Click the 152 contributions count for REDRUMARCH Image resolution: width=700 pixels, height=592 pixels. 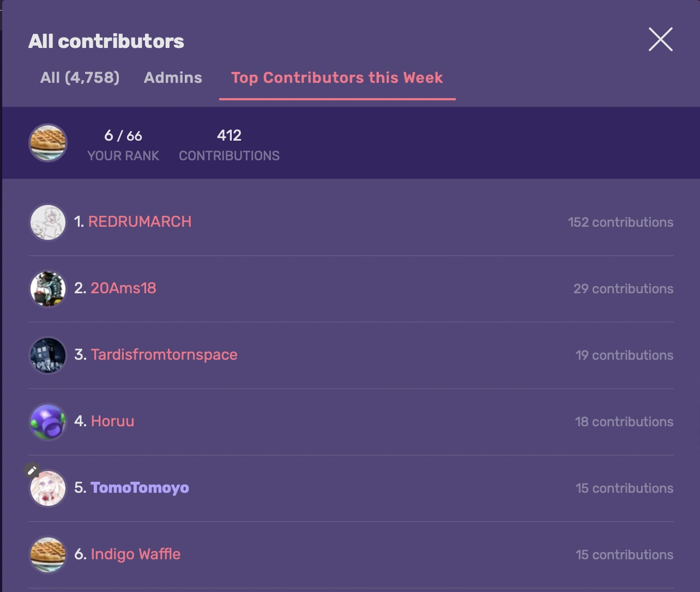(620, 222)
